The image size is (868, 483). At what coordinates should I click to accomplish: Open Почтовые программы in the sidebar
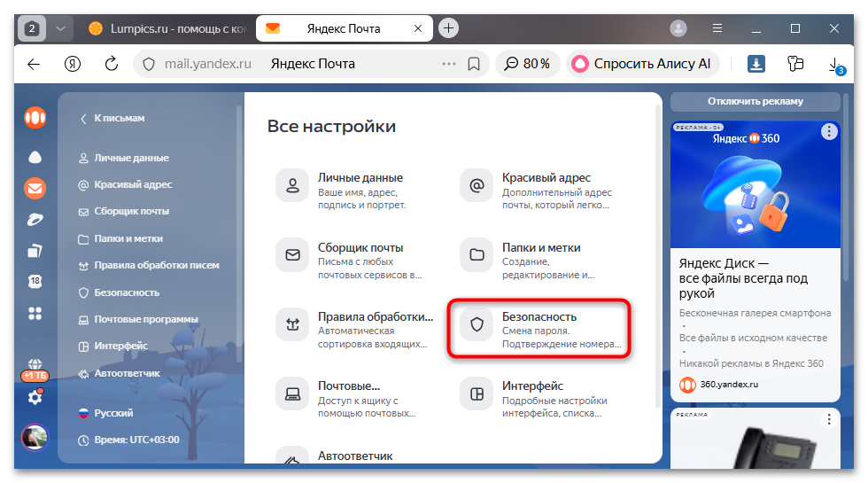click(x=138, y=320)
